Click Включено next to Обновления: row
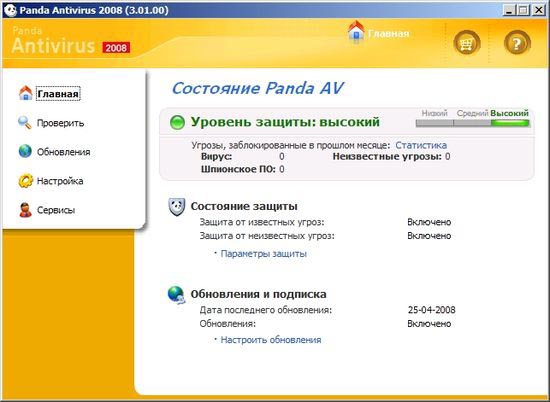Image resolution: width=550 pixels, height=402 pixels. [429, 323]
